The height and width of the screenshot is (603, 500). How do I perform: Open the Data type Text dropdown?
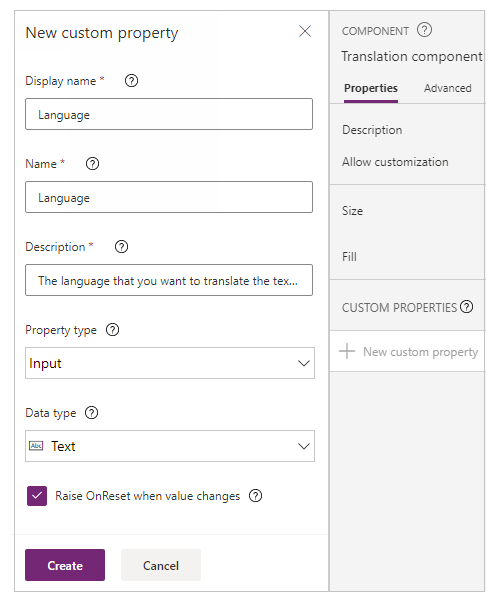pyautogui.click(x=170, y=446)
